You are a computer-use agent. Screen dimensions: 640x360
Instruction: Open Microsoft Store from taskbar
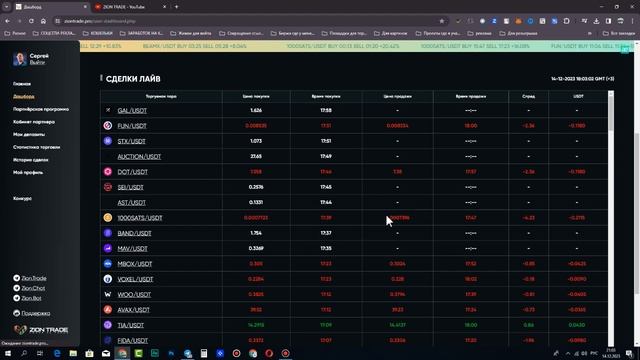[89, 353]
